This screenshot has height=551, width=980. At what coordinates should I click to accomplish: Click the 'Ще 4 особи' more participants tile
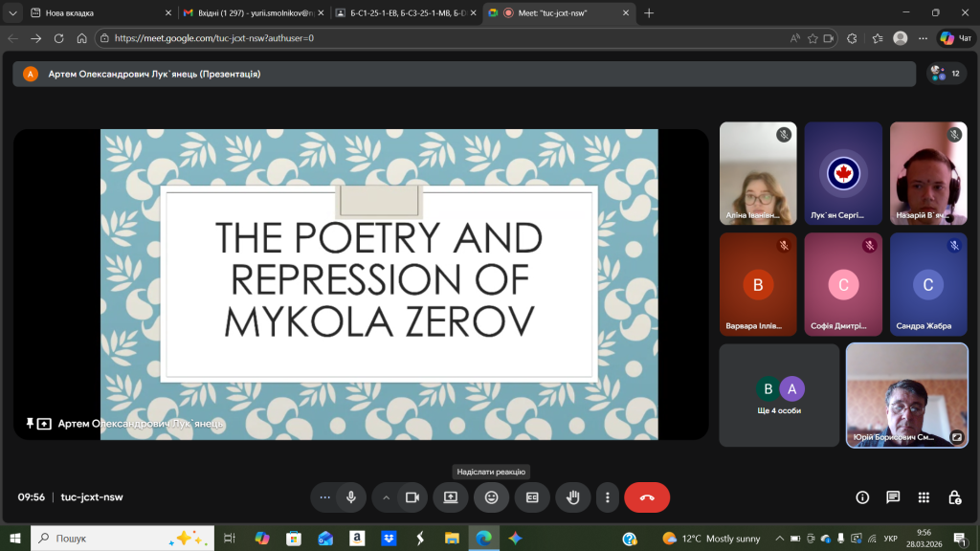coord(778,395)
